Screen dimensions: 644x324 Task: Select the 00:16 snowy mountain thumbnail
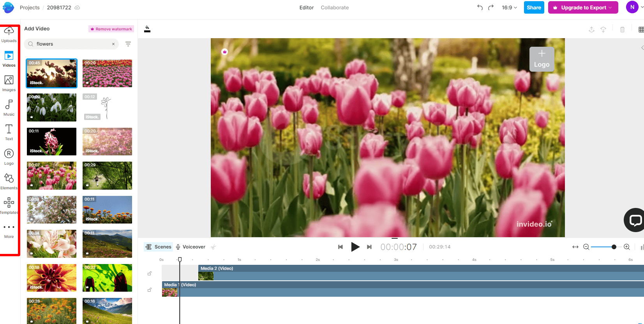pyautogui.click(x=107, y=311)
